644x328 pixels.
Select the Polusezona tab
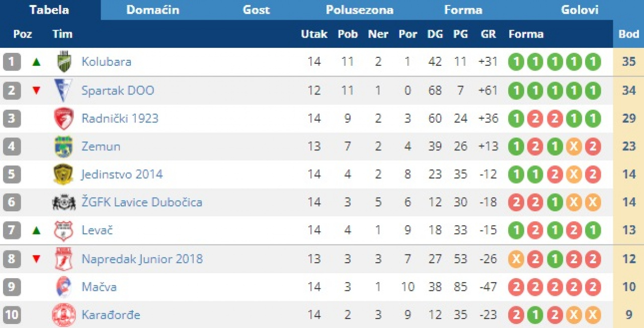coord(360,10)
